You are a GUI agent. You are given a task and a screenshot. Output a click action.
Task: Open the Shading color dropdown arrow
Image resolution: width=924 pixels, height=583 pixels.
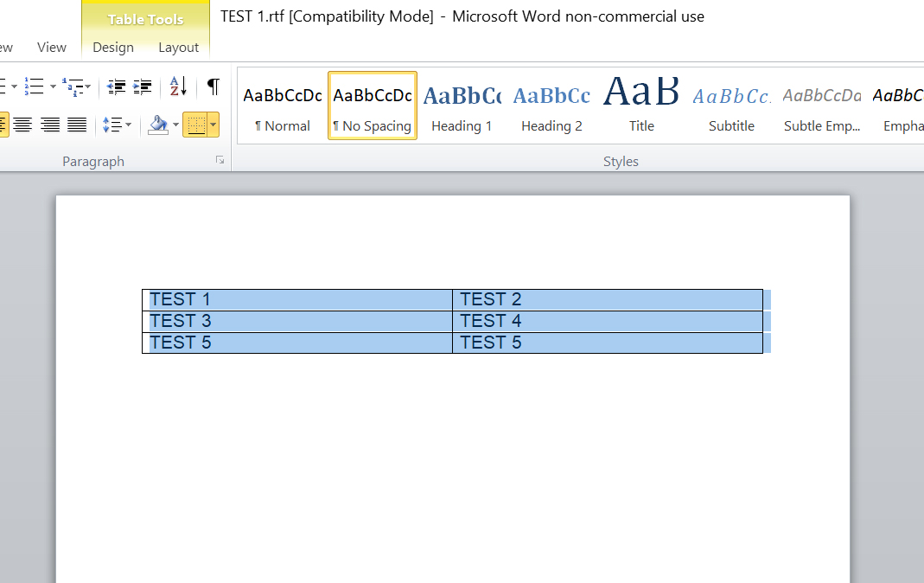175,125
